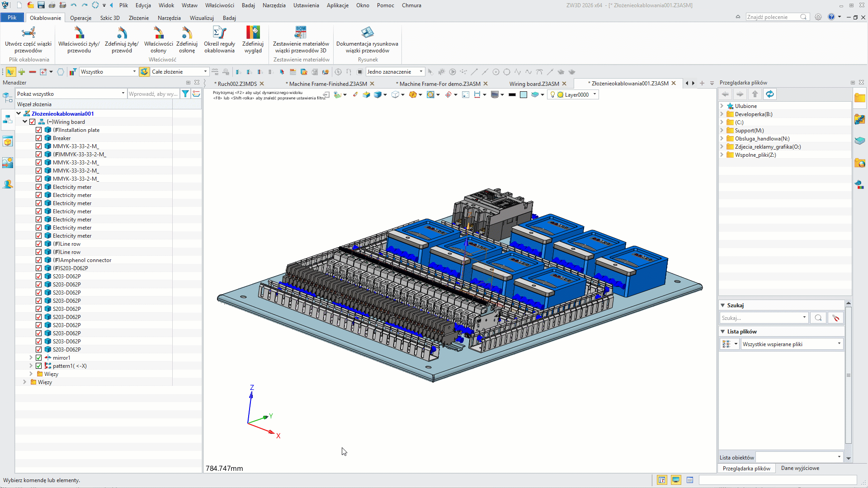Screen dimensions: 868x488
Task: Open Określ reguły okablowania tool
Action: tap(219, 39)
